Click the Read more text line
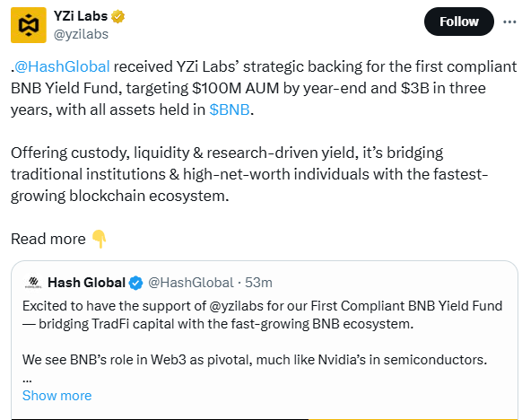The width and height of the screenshot is (522, 420). (48, 239)
